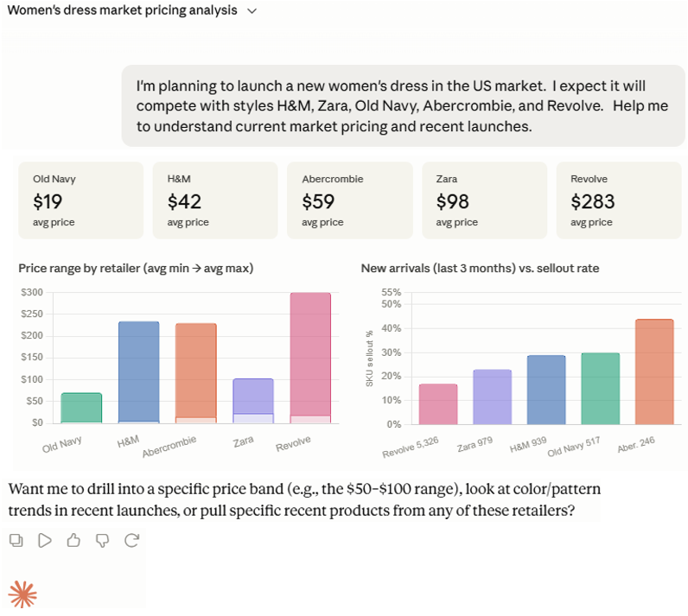Copy the response with the copy icon
The image size is (688, 616).
[x=16, y=540]
